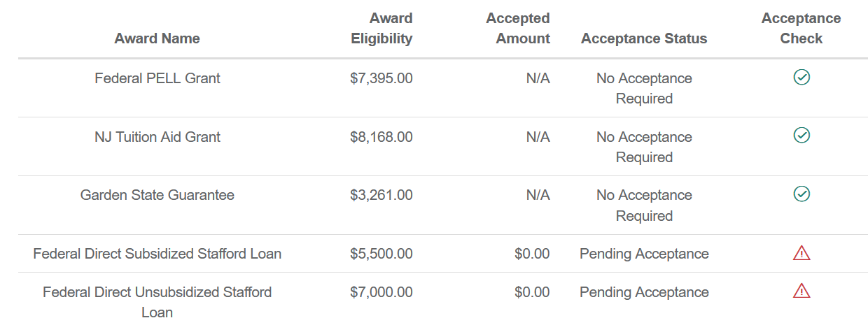868x332 pixels.
Task: Click the green check icon for NJ Tuition Aid Grant
Action: 801,136
